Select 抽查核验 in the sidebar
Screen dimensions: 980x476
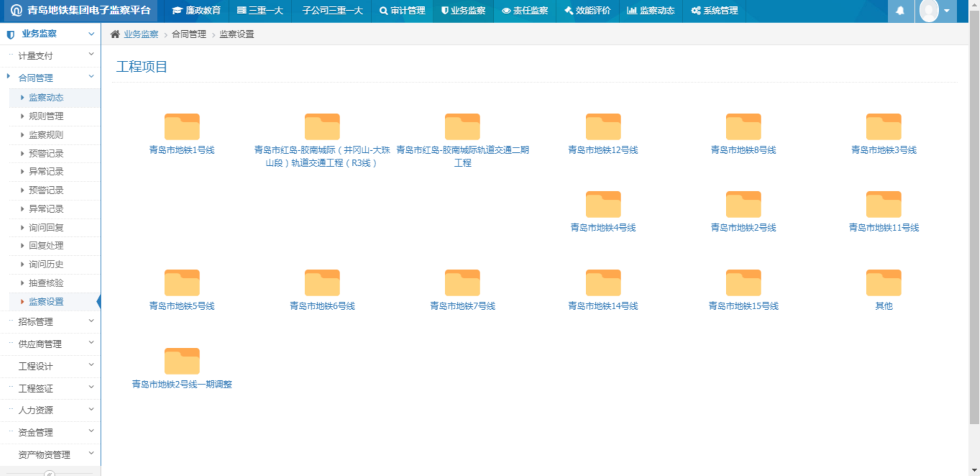pos(46,283)
